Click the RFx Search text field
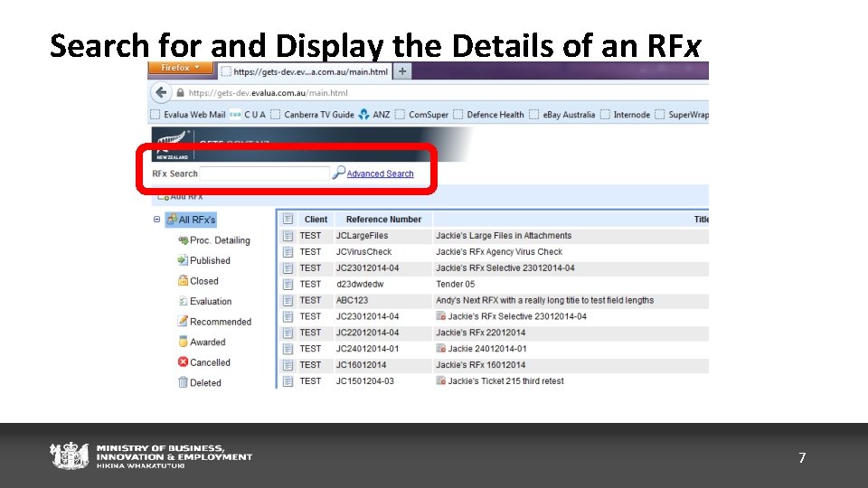The width and height of the screenshot is (868, 488). click(265, 174)
